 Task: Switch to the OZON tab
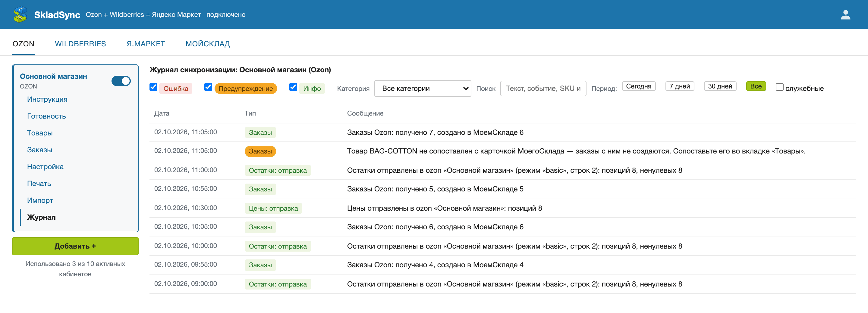coord(24,44)
